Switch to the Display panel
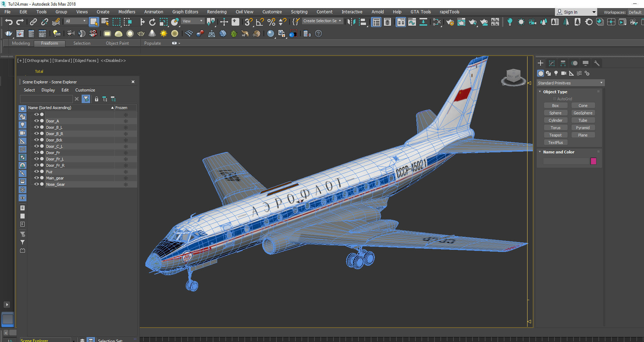644x342 pixels. point(586,63)
